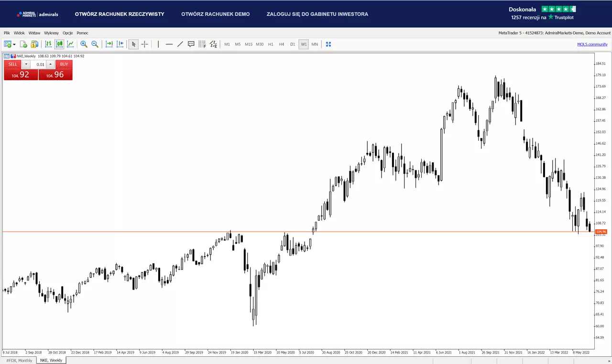Zoom out of the chart

point(95,44)
